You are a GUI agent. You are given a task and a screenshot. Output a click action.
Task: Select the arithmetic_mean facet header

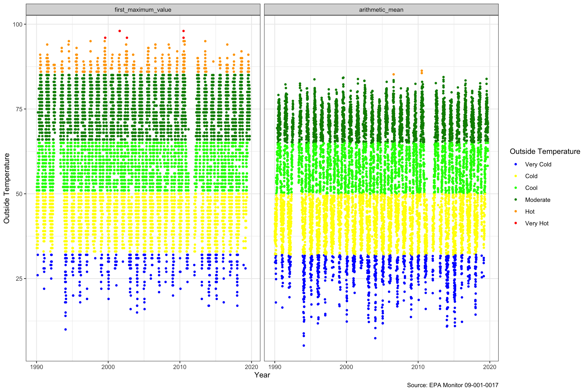pos(381,10)
